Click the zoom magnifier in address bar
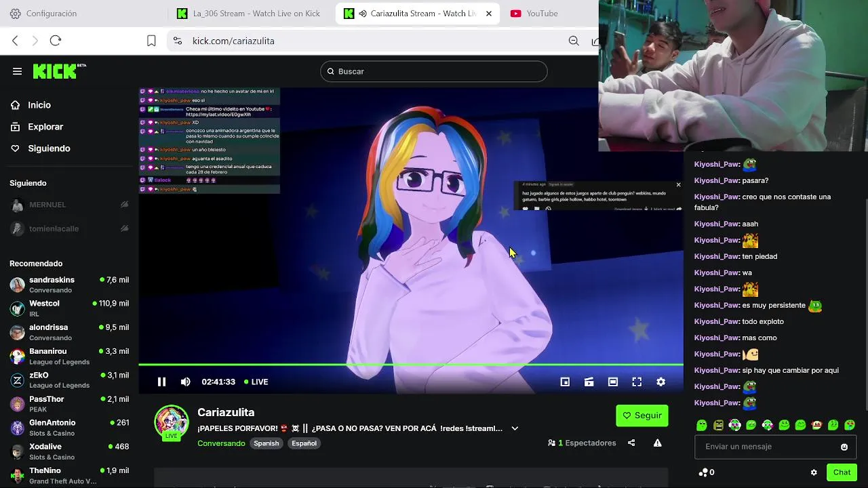 [574, 41]
